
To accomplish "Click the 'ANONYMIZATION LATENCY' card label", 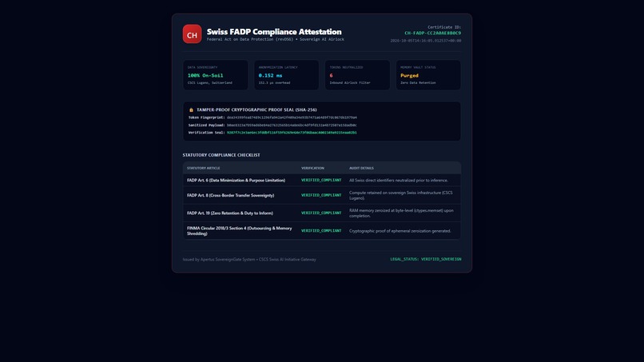I will pos(278,67).
